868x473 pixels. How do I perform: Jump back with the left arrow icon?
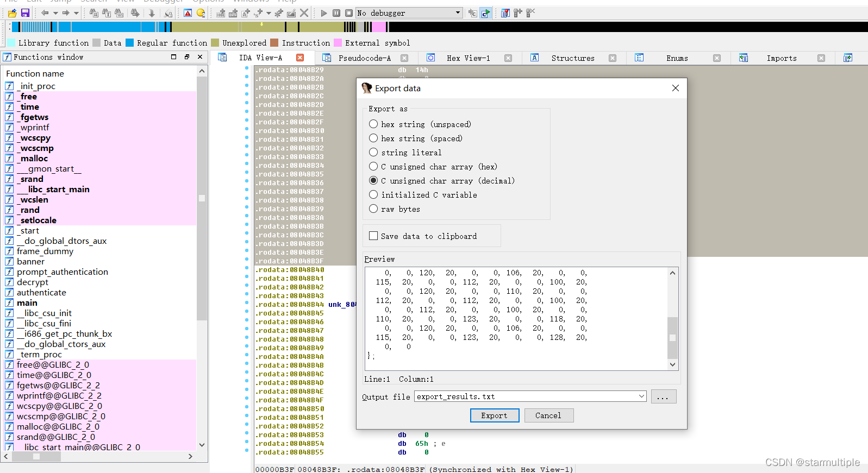45,13
